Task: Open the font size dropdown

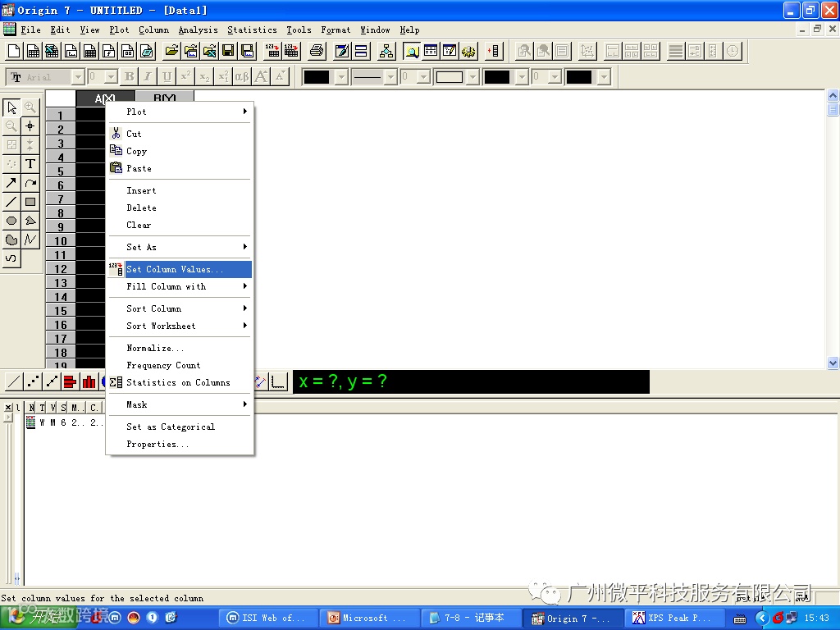Action: [111, 77]
